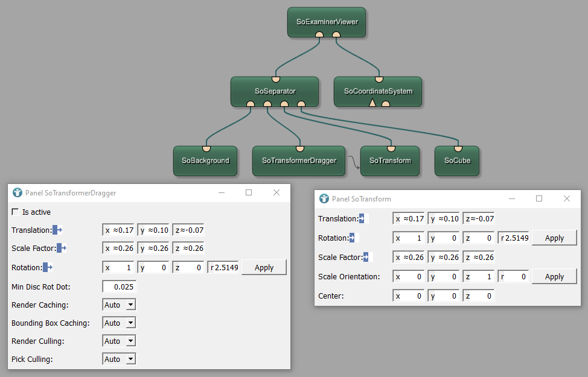This screenshot has height=377, width=588.
Task: Click the SoCube module node
Action: pos(457,161)
